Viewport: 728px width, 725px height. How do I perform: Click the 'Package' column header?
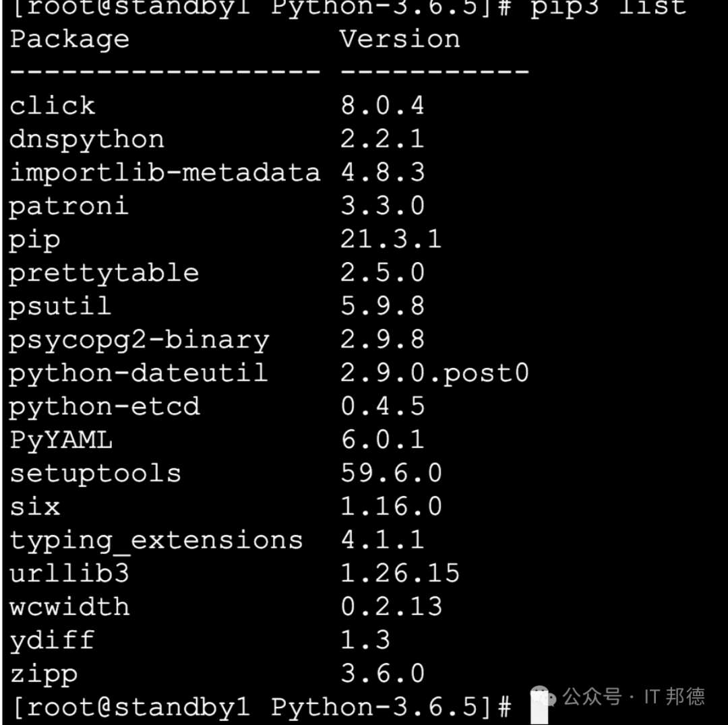tap(69, 40)
